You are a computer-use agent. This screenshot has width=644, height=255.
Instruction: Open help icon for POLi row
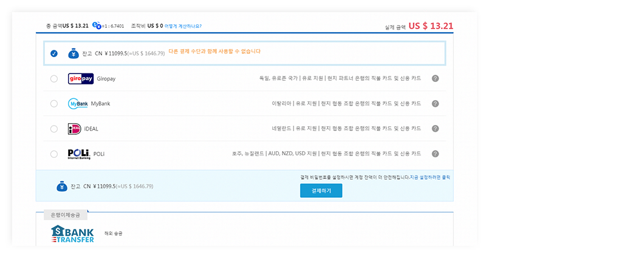(435, 154)
